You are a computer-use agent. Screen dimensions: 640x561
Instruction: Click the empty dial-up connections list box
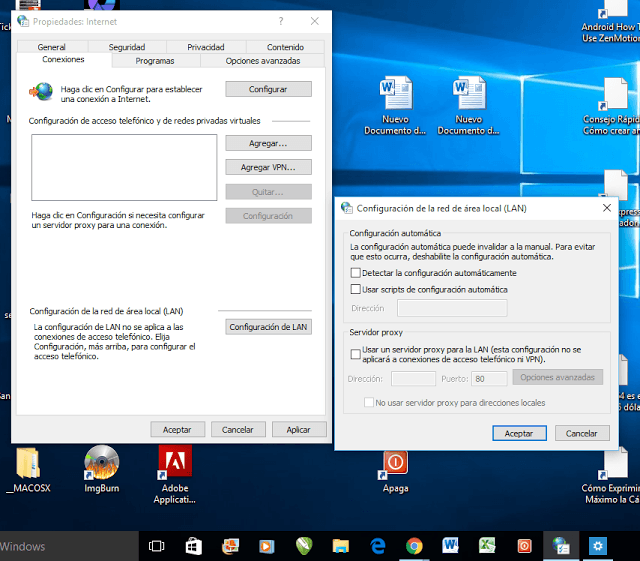click(123, 167)
